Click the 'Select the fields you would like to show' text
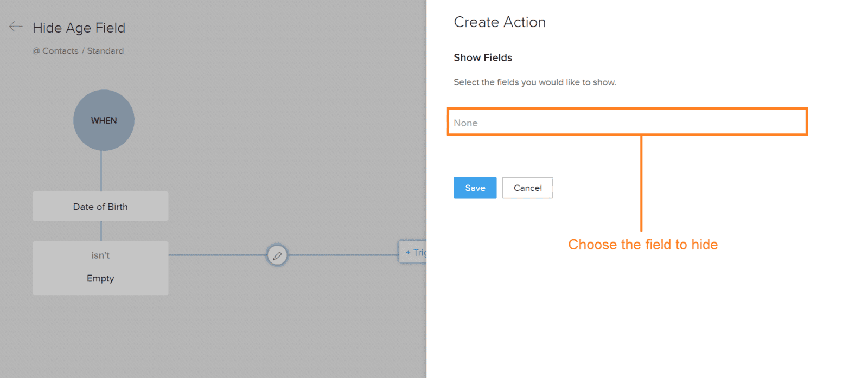Image resolution: width=868 pixels, height=378 pixels. [x=534, y=82]
